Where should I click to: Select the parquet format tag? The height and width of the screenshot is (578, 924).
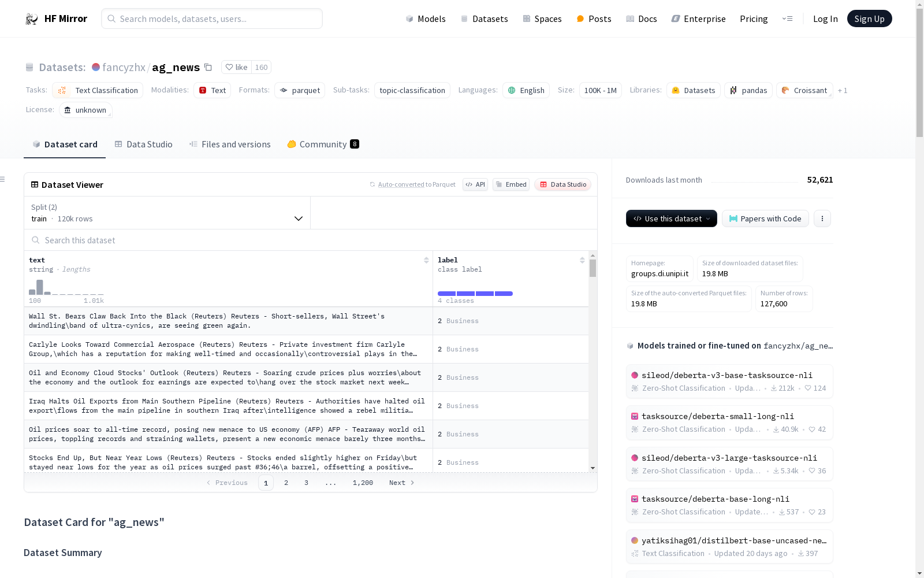pos(300,90)
